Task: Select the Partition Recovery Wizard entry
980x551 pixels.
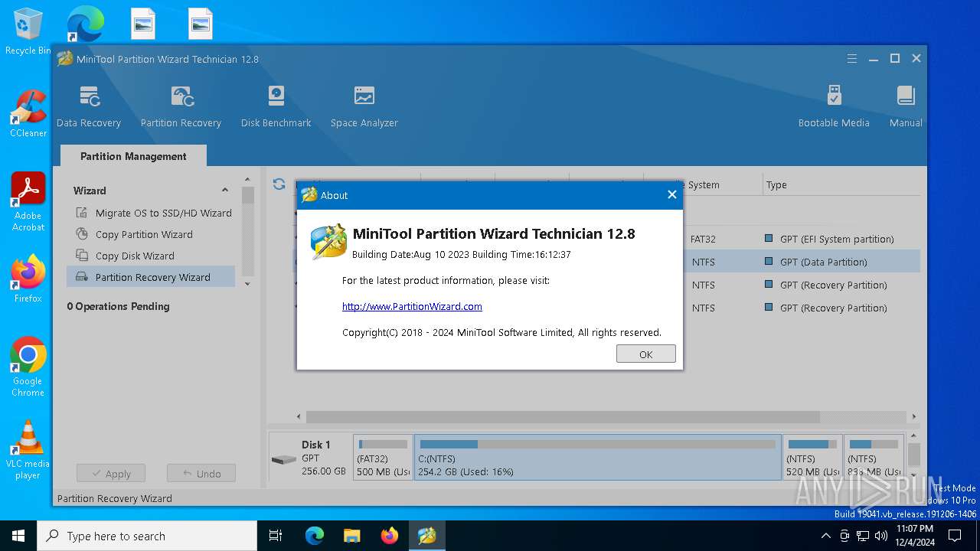Action: (x=151, y=277)
